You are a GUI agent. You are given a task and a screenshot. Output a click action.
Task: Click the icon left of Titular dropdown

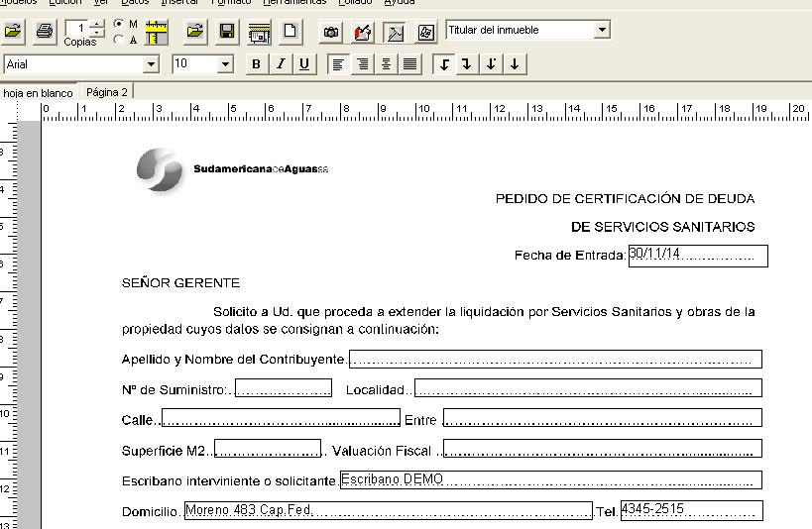point(426,33)
